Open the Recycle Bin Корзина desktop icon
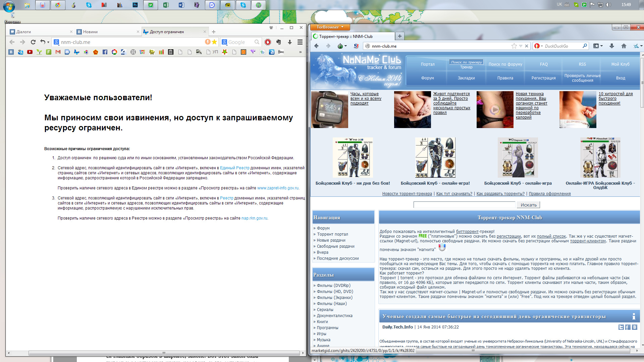Viewport: 644px width, 362px height. (x=12, y=18)
